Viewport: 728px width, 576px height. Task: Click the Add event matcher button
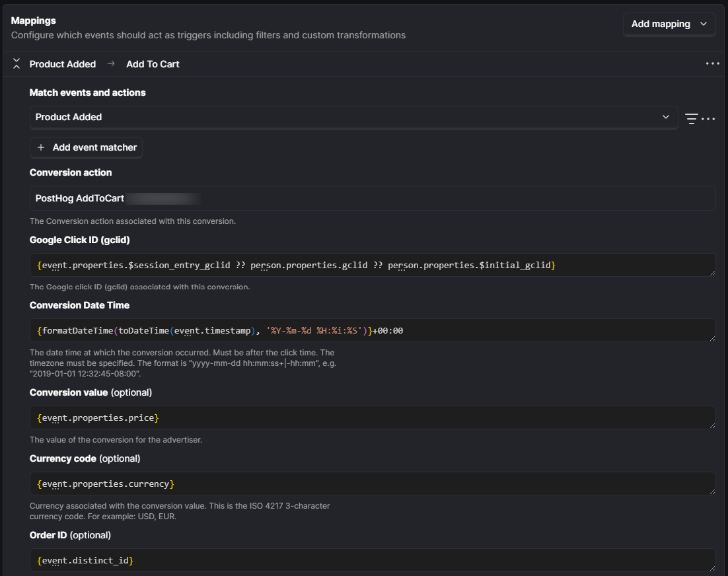click(87, 147)
